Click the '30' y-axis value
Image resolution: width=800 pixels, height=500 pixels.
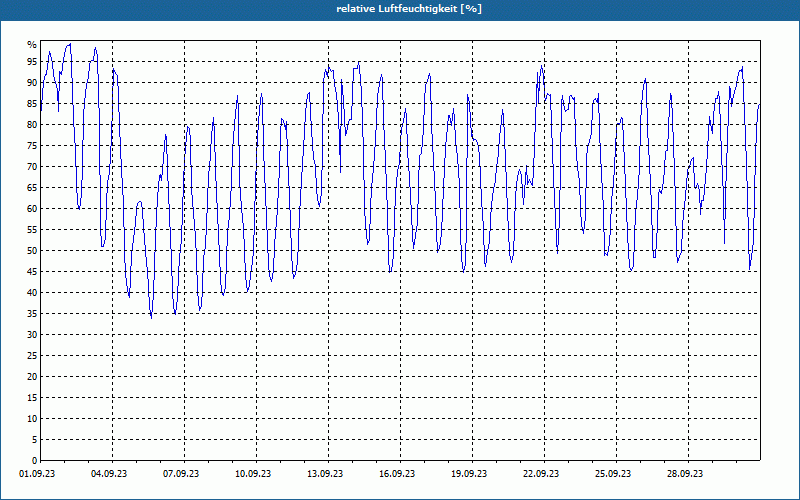click(32, 335)
